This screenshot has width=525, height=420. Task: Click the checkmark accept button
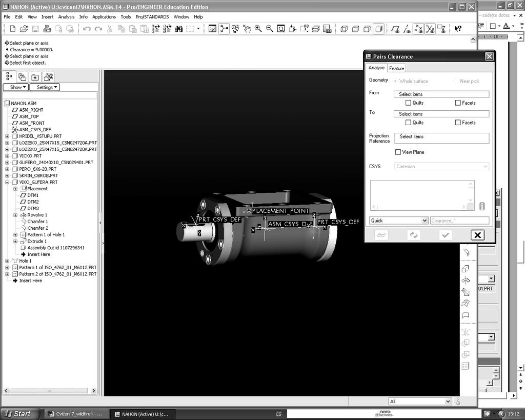[x=446, y=235]
